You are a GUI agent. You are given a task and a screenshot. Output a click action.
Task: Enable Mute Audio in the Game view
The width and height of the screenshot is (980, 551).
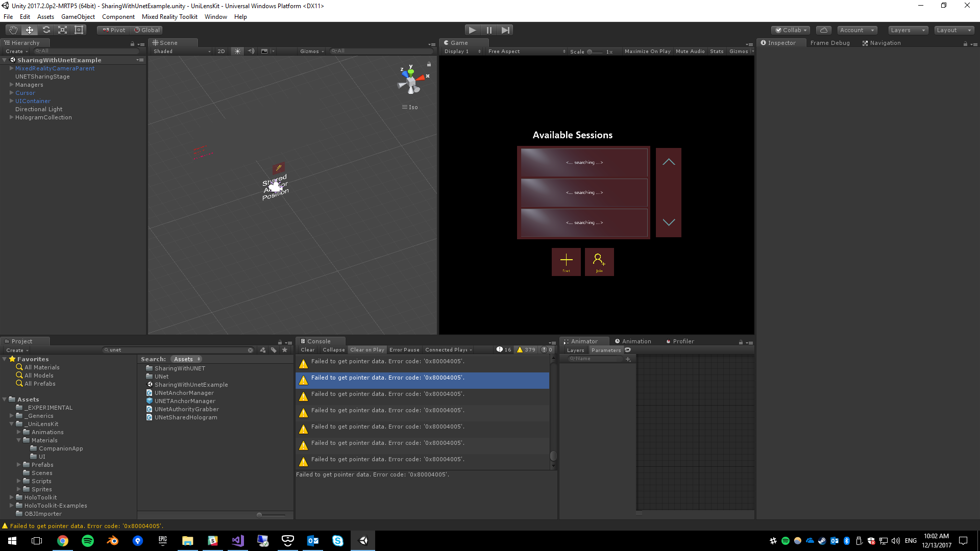pyautogui.click(x=690, y=51)
